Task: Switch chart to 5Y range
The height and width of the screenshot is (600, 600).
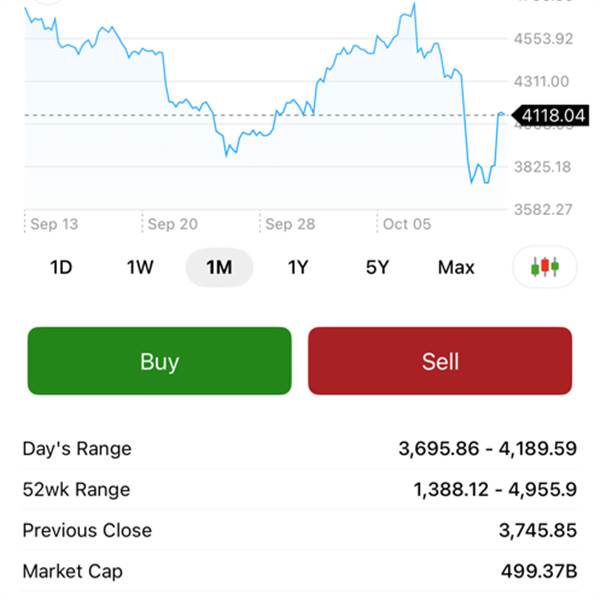Action: point(377,267)
